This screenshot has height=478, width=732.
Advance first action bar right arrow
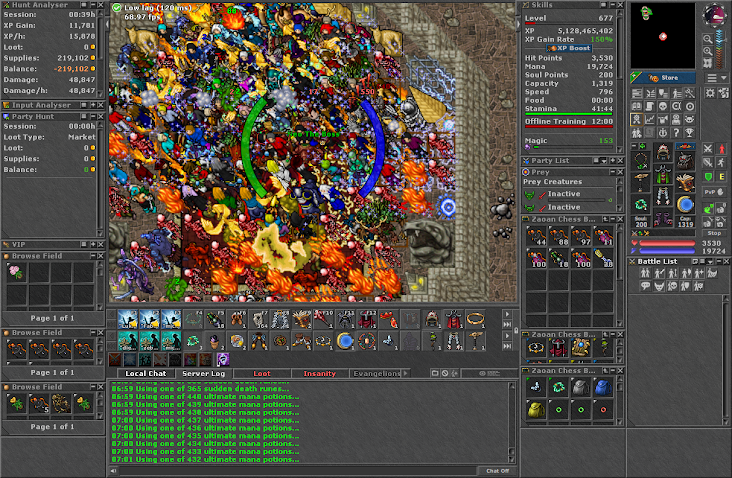coord(507,314)
